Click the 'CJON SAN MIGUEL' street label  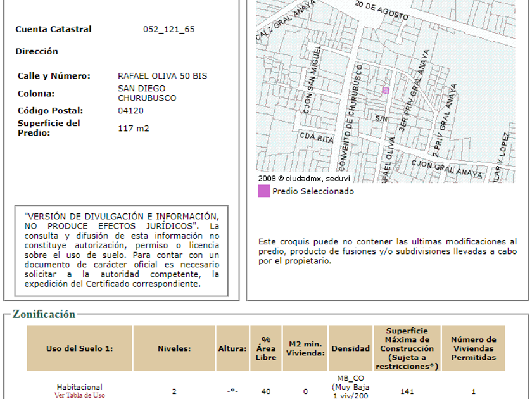pyautogui.click(x=312, y=79)
